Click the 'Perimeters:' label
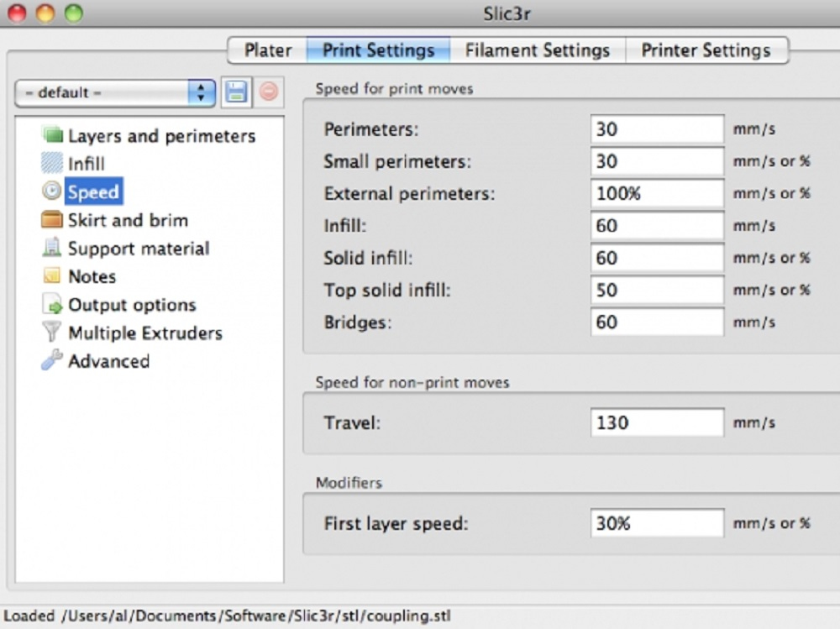The image size is (840, 629). 370,129
